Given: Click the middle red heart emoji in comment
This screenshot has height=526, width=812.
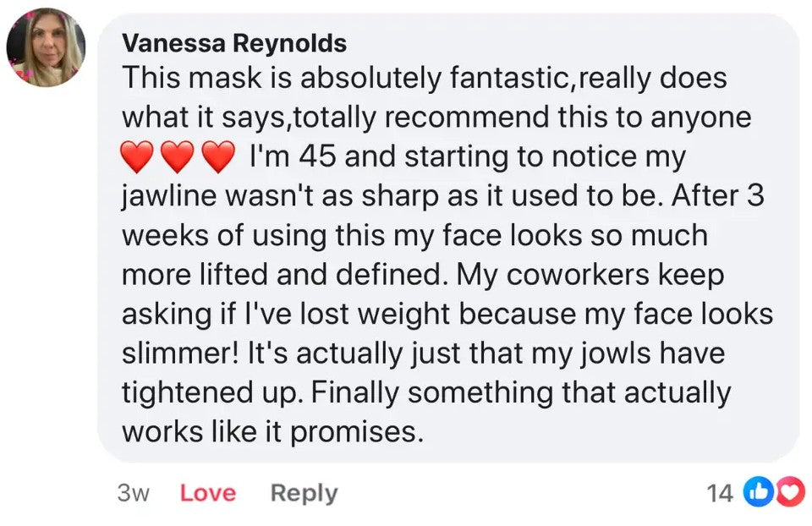Looking at the screenshot, I should [x=177, y=157].
